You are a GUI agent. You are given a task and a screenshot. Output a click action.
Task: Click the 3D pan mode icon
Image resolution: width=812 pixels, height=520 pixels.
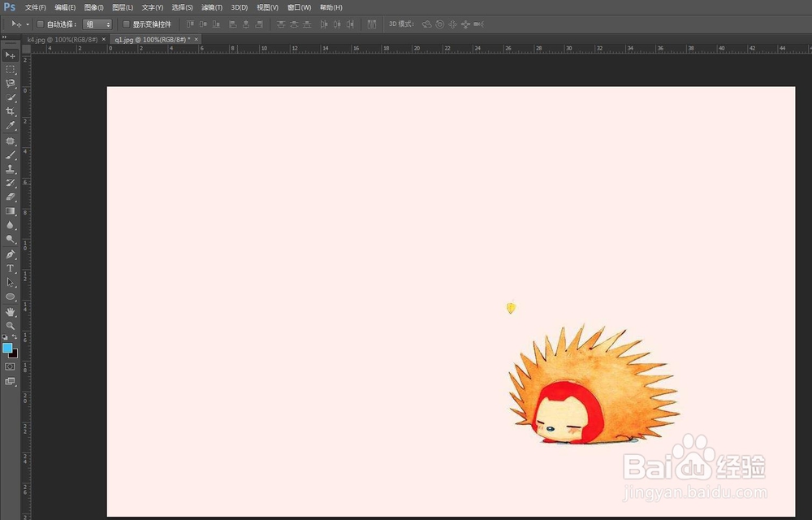452,24
